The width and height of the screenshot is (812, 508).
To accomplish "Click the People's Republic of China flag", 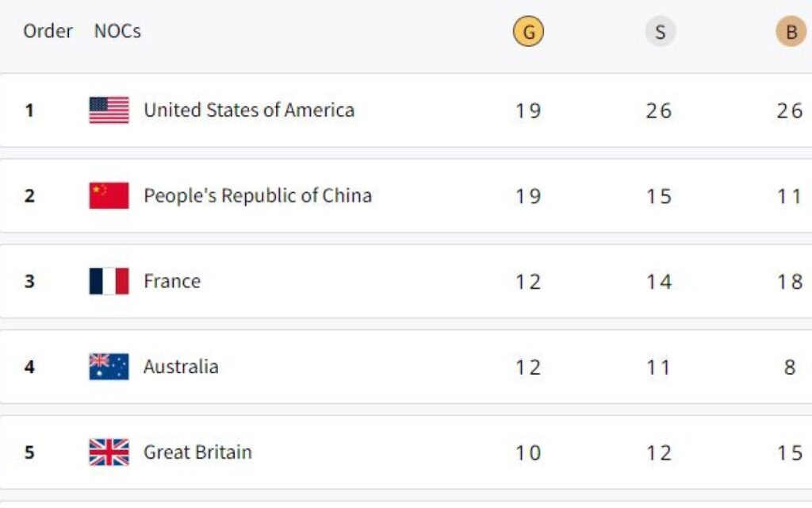I will click(x=109, y=196).
